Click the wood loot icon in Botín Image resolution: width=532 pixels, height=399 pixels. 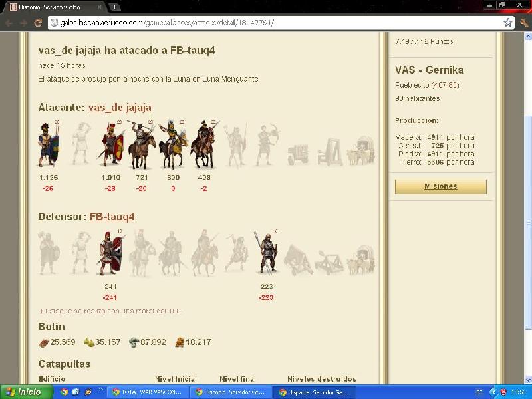[44, 342]
